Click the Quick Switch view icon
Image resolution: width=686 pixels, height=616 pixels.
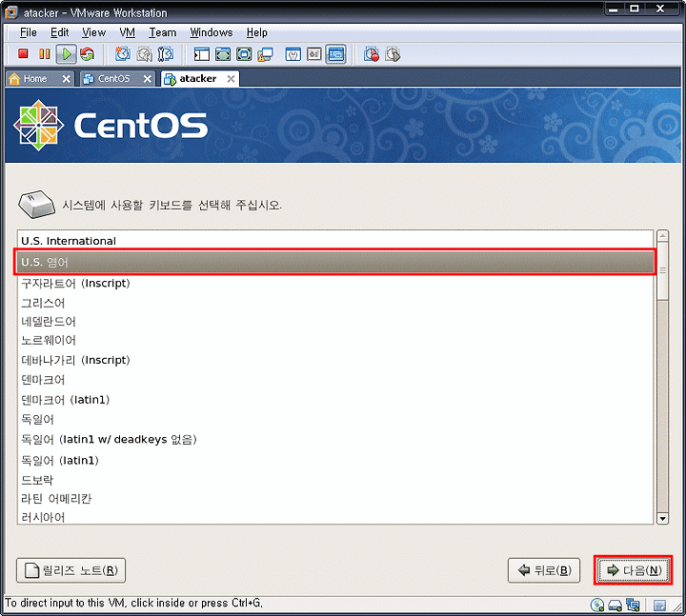pyautogui.click(x=223, y=54)
